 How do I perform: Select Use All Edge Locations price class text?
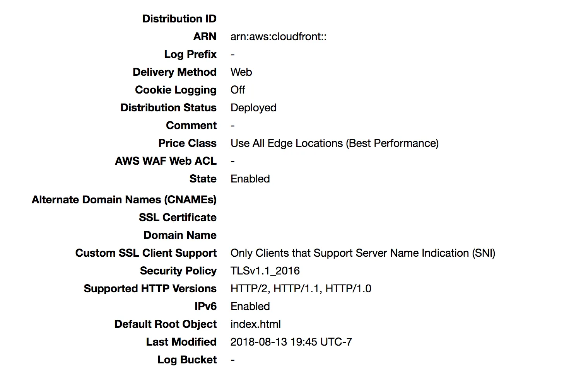tap(335, 143)
